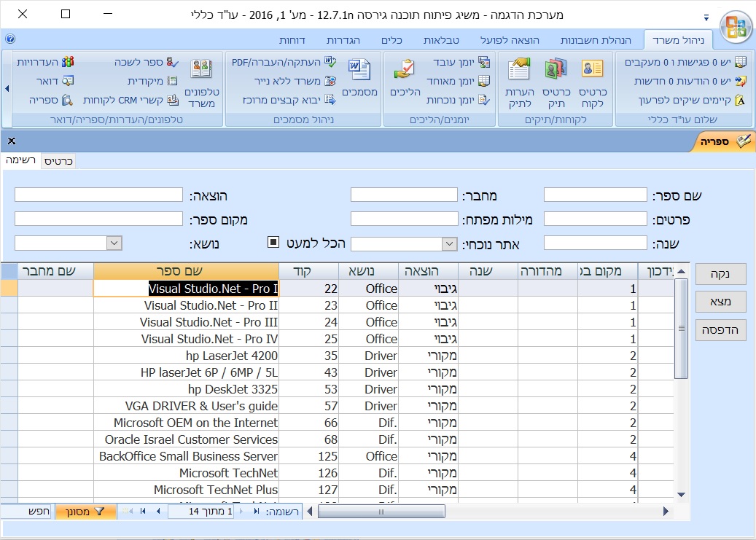The height and width of the screenshot is (540, 756).
Task: Click the new messages notification icon
Action: coord(740,81)
